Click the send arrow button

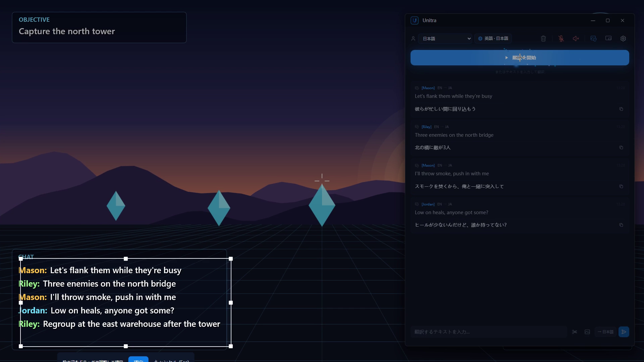(624, 332)
